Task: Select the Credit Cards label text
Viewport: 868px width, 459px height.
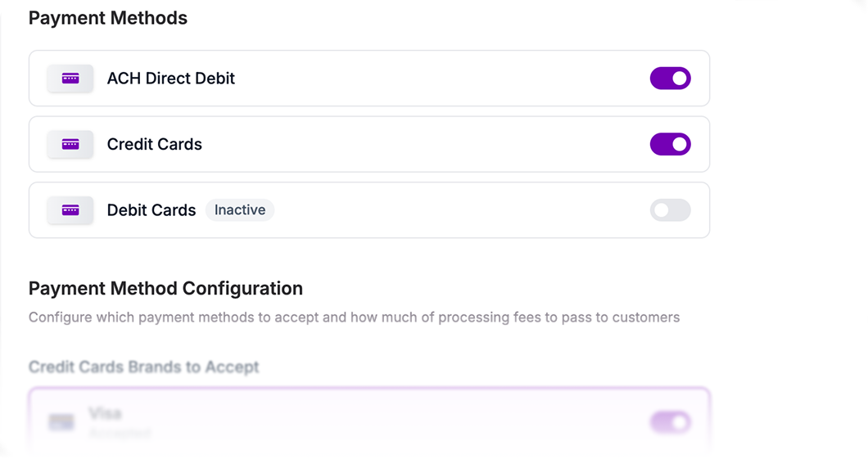Action: click(x=155, y=144)
